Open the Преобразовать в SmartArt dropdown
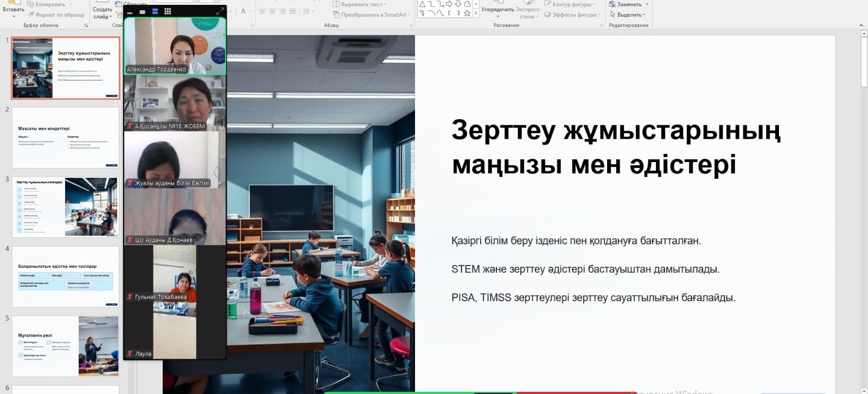Screen dimensions: 868x394 pos(372,15)
